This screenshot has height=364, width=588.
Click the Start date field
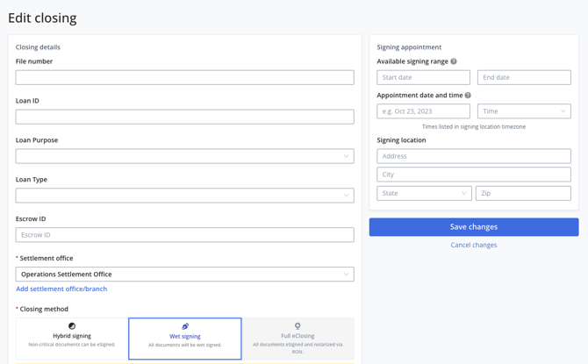(423, 77)
